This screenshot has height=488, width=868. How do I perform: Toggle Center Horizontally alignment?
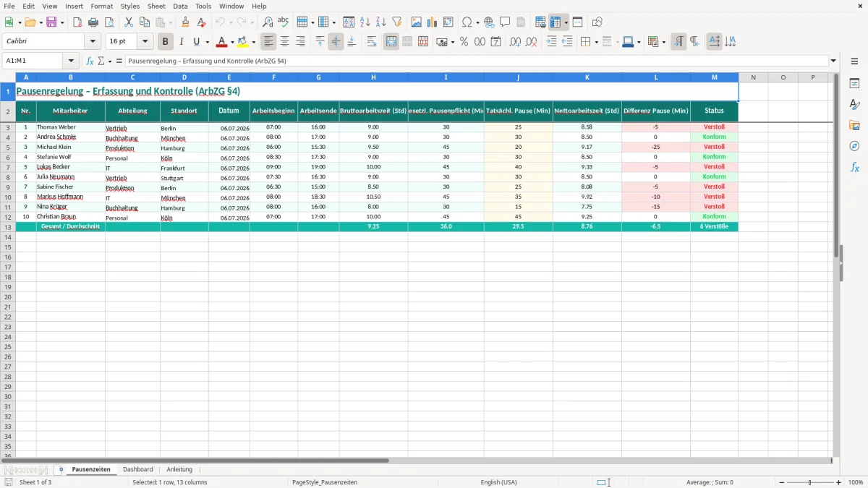(284, 42)
